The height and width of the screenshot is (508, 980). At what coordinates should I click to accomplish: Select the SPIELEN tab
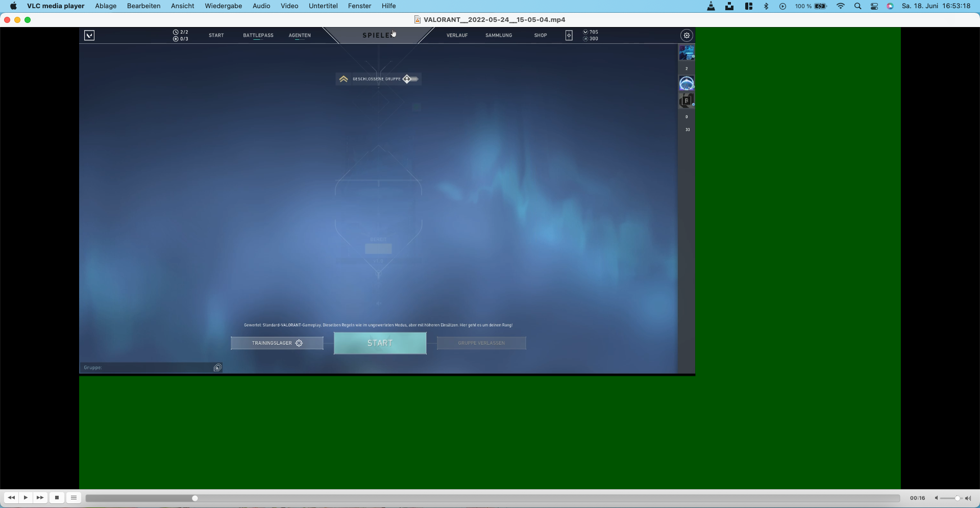pyautogui.click(x=378, y=35)
